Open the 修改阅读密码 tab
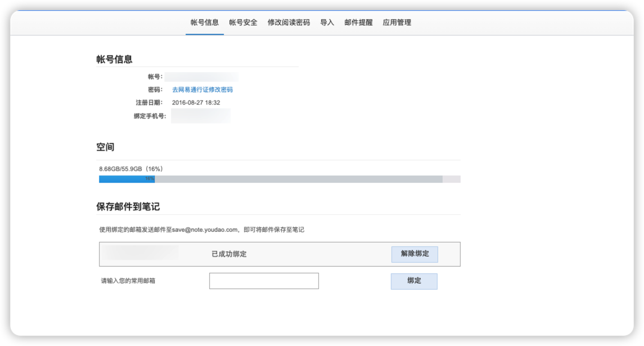Screen dimensions: 644x346 (x=289, y=23)
